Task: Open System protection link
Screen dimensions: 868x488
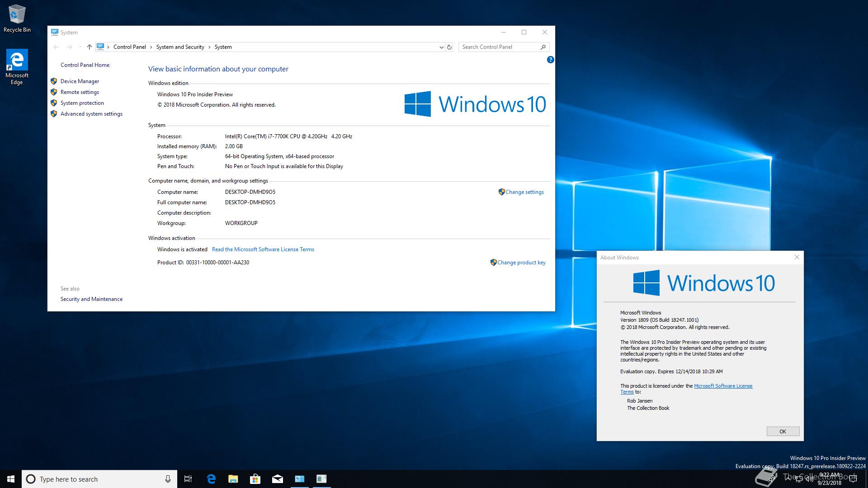Action: click(x=82, y=103)
